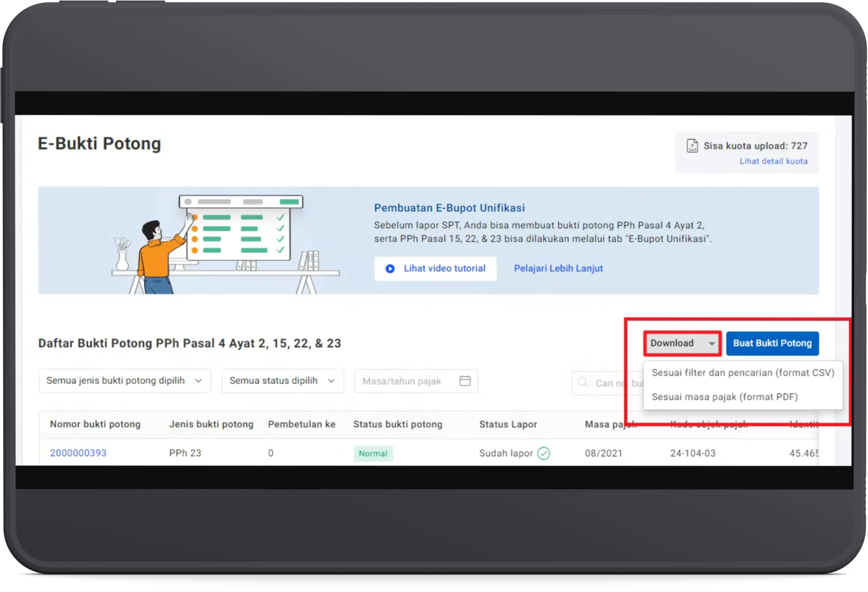
Task: Click the upload quota document icon
Action: [x=692, y=146]
